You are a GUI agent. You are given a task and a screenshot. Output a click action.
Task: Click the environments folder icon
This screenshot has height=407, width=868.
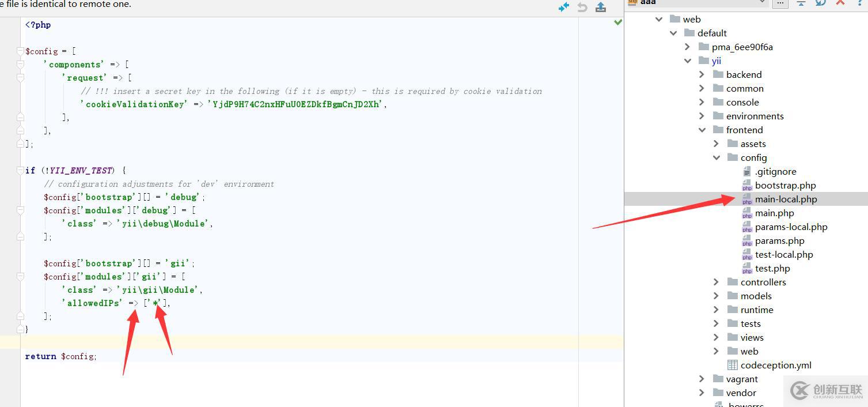point(718,116)
